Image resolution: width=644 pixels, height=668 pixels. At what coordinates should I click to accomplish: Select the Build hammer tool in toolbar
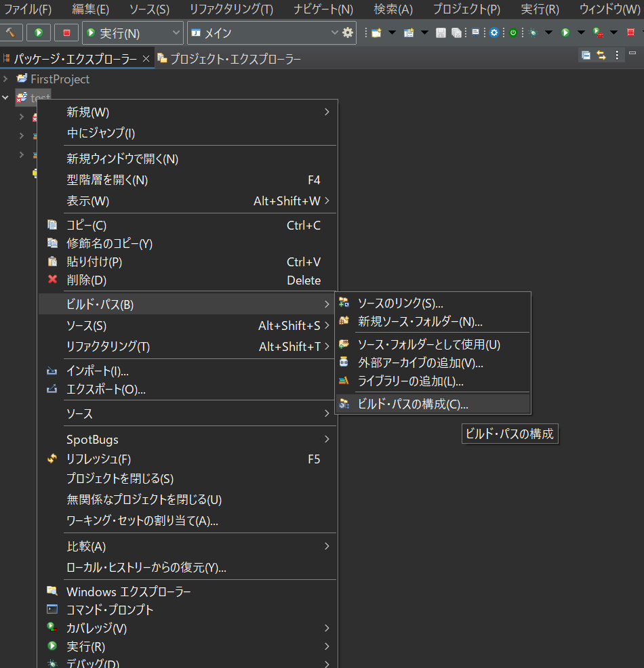tap(11, 32)
